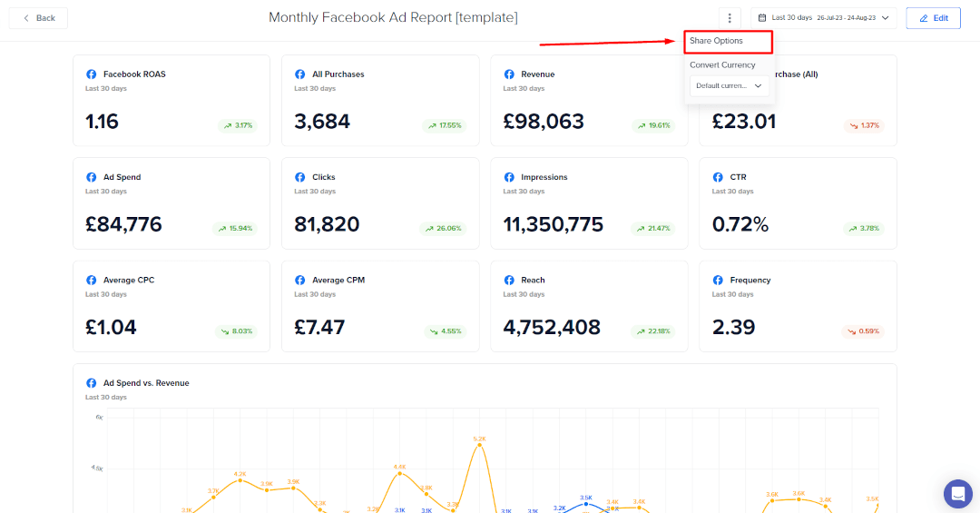Click the £23.01 value
Screen dimensions: 980x513
(x=744, y=122)
